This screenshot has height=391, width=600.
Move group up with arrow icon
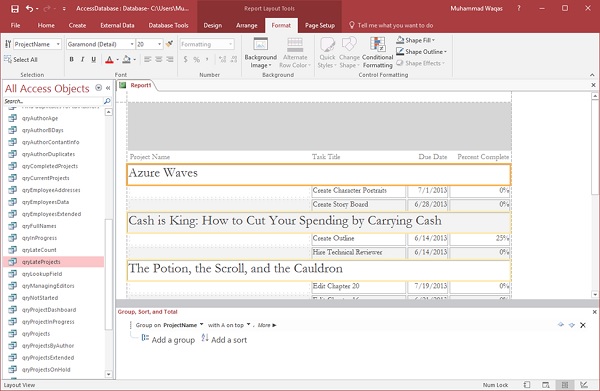tap(561, 325)
